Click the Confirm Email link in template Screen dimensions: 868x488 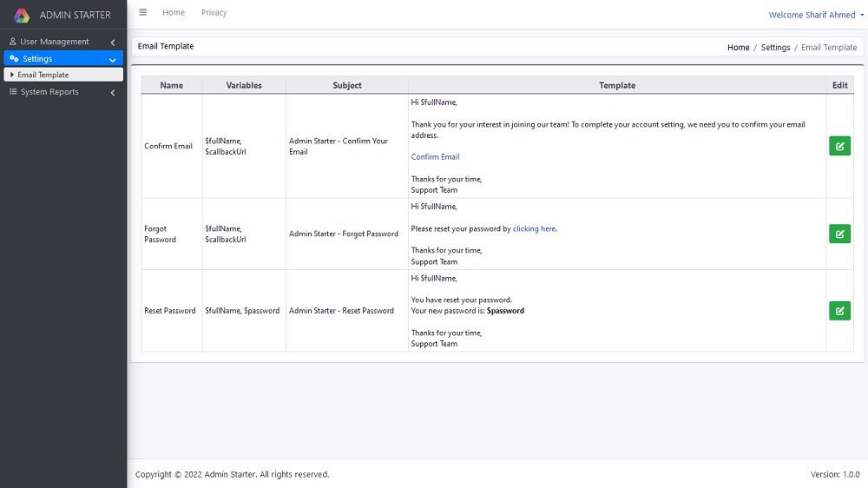coord(435,157)
